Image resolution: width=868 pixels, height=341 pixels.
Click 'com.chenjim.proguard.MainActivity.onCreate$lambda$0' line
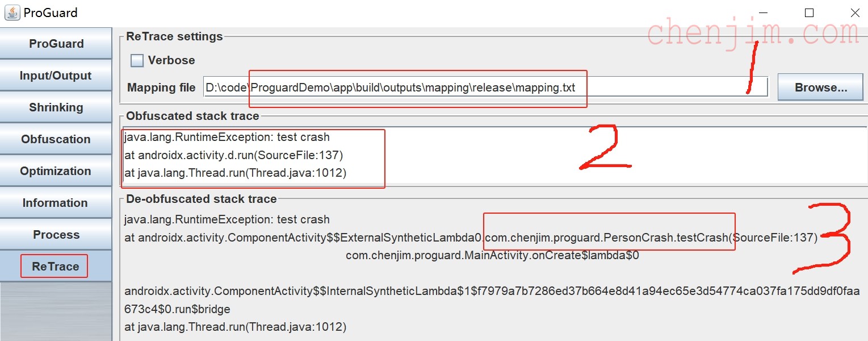[492, 256]
